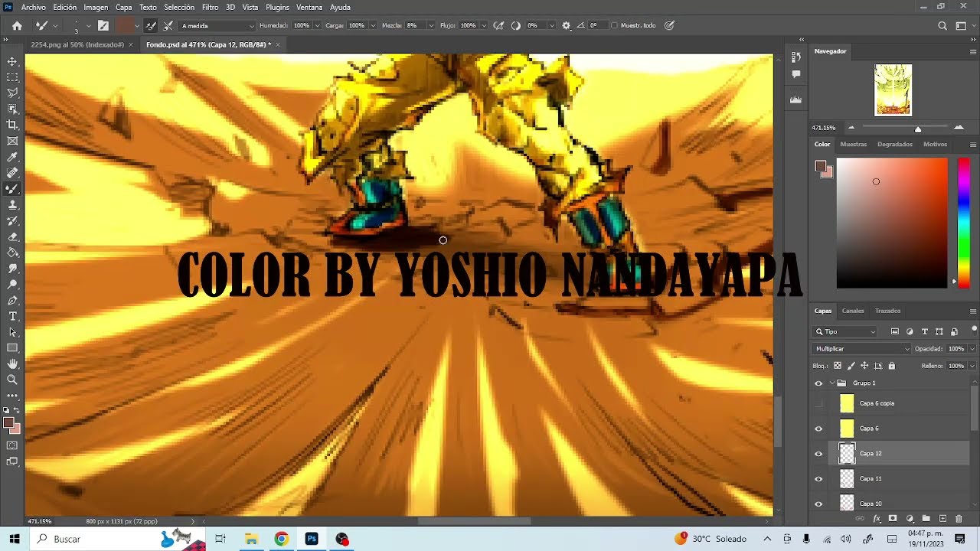
Task: Switch to the Canales tab
Action: click(x=853, y=311)
